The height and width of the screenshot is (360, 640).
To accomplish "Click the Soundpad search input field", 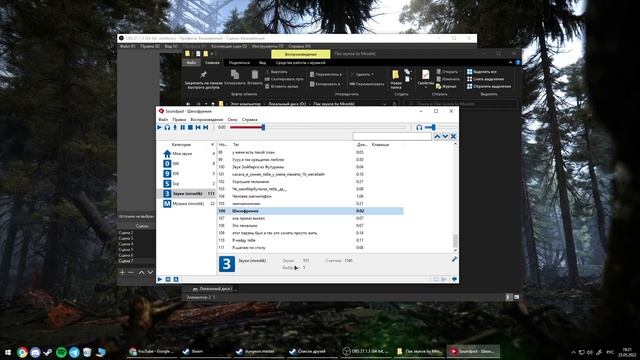I will [392, 136].
